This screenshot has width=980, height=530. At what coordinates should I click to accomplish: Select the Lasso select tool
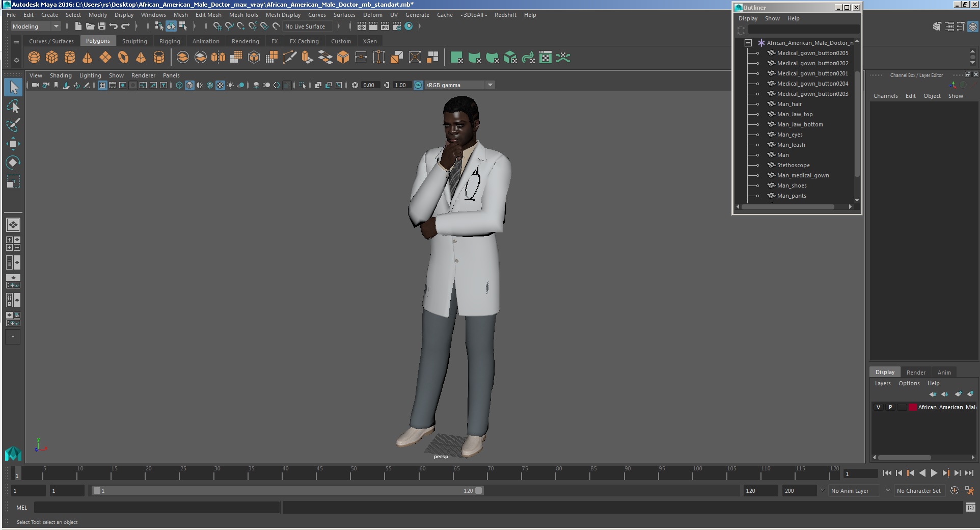click(x=13, y=106)
